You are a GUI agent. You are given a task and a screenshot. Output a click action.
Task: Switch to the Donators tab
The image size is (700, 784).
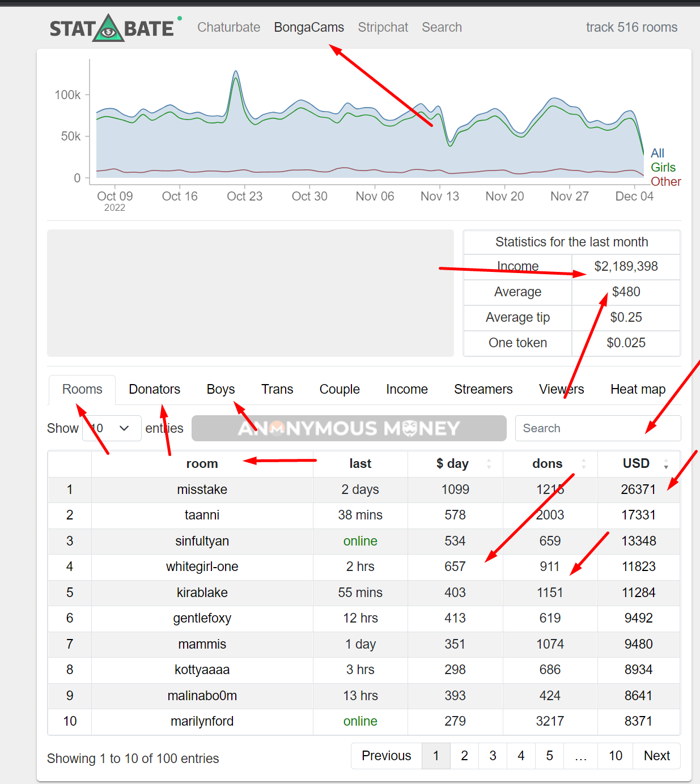point(154,389)
